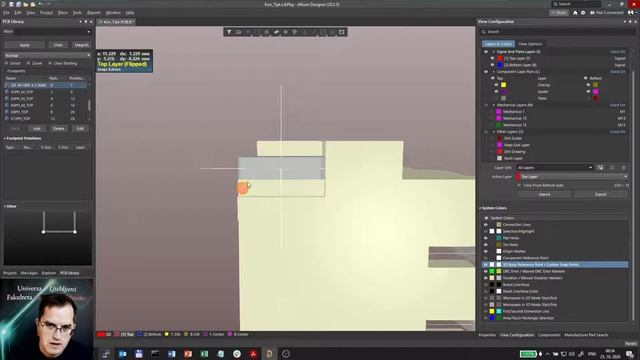Toggle Pad Holes visibility eye
Image resolution: width=640 pixels, height=360 pixels.
[x=486, y=238]
